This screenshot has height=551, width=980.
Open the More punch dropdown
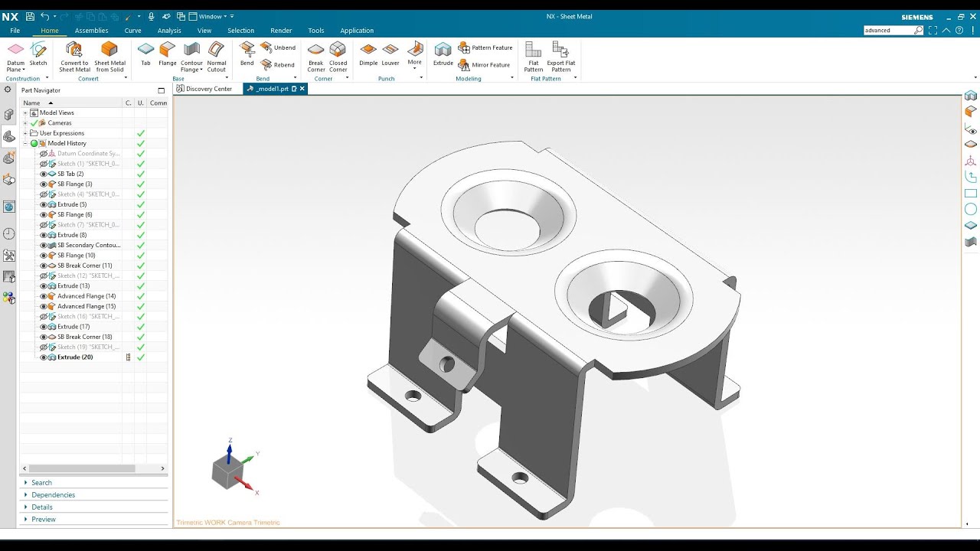tap(414, 57)
